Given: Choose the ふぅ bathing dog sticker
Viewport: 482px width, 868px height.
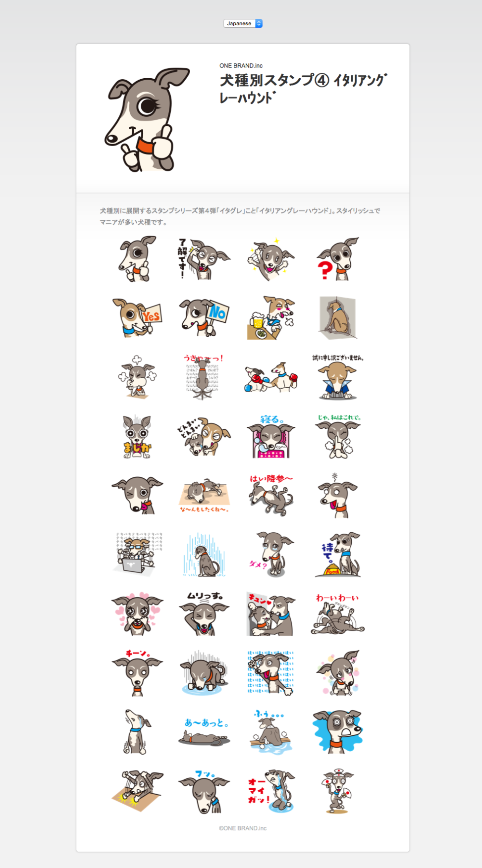Looking at the screenshot, I should pyautogui.click(x=271, y=732).
